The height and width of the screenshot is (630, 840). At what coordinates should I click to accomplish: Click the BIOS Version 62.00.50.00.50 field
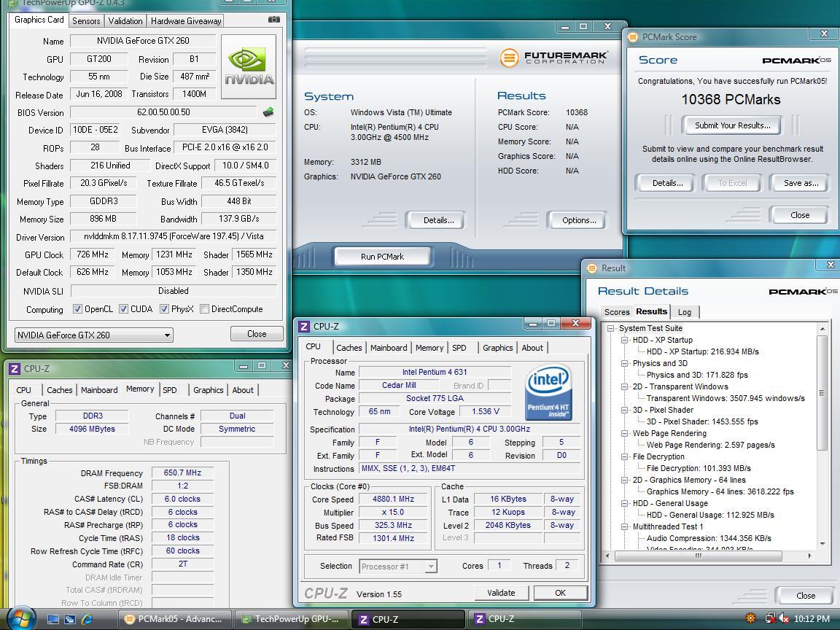[x=163, y=112]
